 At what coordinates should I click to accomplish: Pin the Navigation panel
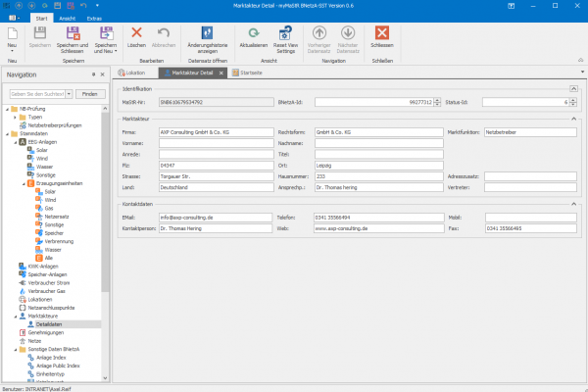click(x=92, y=74)
